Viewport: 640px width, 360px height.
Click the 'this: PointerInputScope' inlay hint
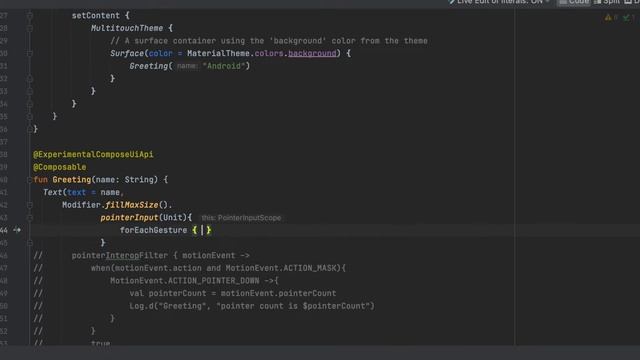241,218
